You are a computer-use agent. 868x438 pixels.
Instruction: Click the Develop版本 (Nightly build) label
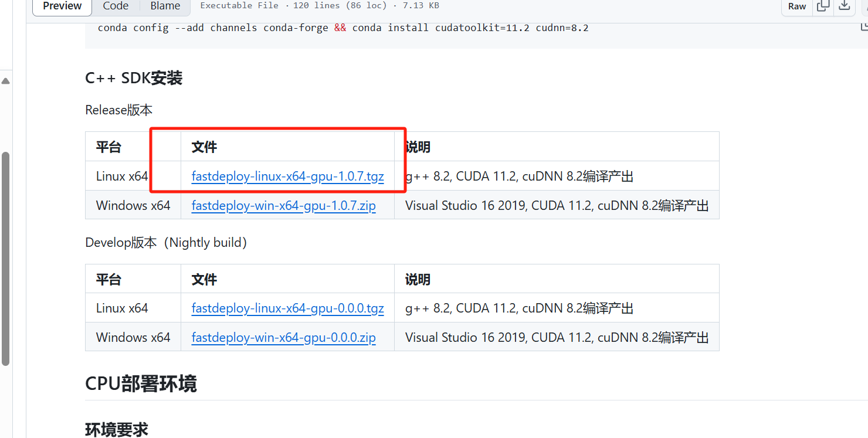pos(166,242)
